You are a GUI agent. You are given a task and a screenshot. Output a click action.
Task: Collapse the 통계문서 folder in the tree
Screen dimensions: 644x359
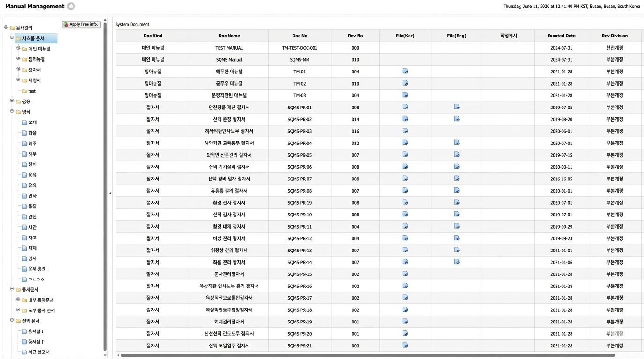(x=12, y=289)
